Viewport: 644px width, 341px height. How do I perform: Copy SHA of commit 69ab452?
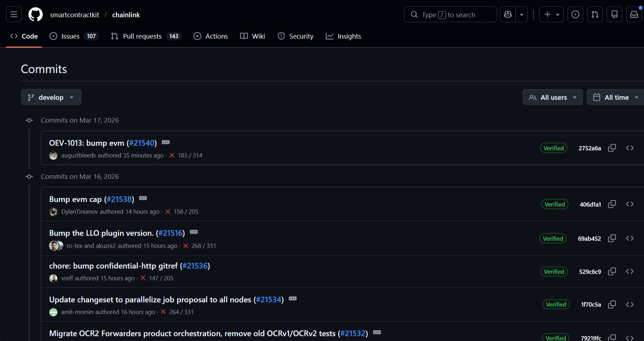coord(612,238)
